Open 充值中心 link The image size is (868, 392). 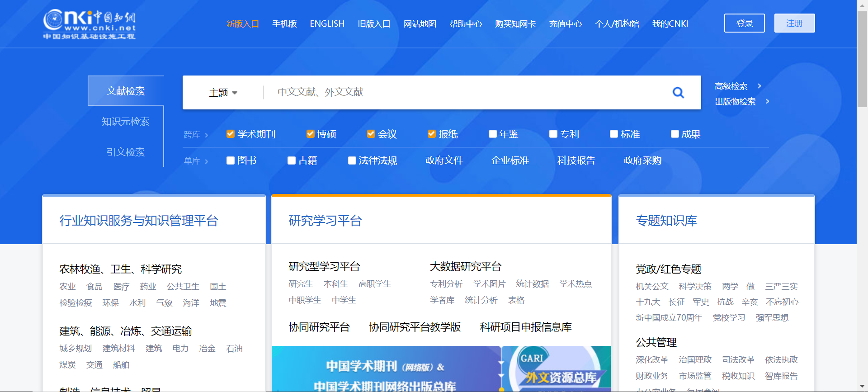click(566, 24)
